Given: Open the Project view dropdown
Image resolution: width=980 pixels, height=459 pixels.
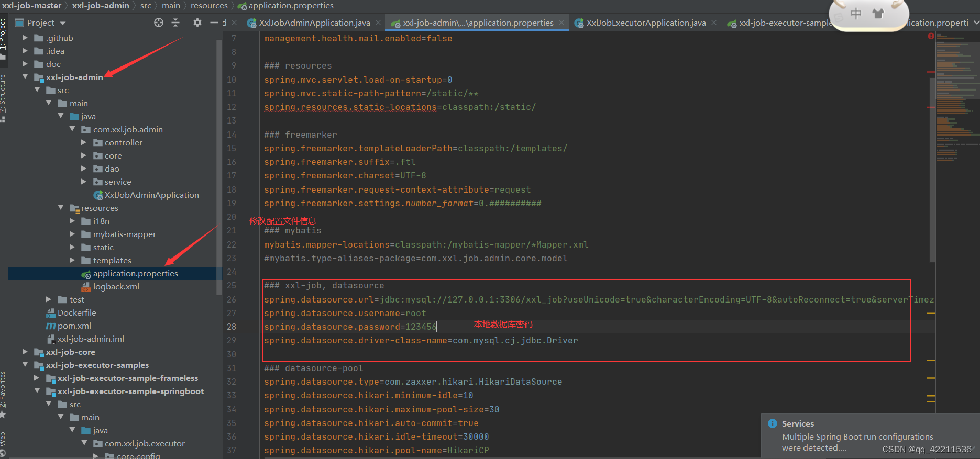Looking at the screenshot, I should (63, 23).
